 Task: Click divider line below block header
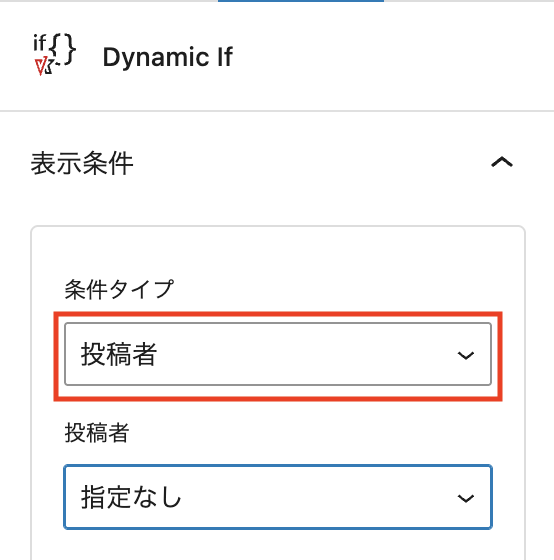(x=277, y=111)
